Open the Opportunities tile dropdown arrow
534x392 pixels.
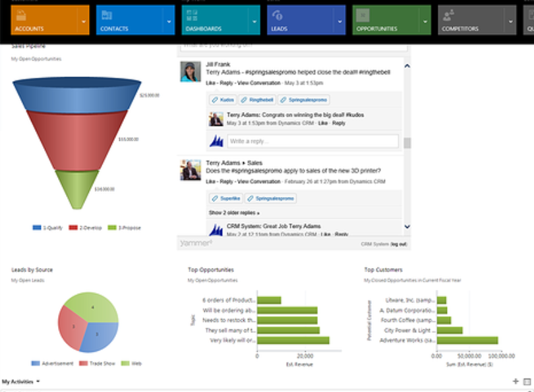click(425, 22)
